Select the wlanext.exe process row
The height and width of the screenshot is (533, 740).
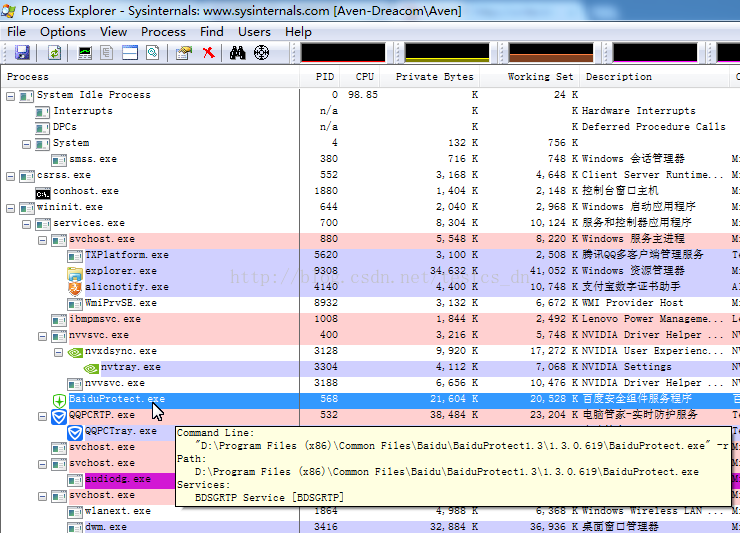(x=370, y=512)
